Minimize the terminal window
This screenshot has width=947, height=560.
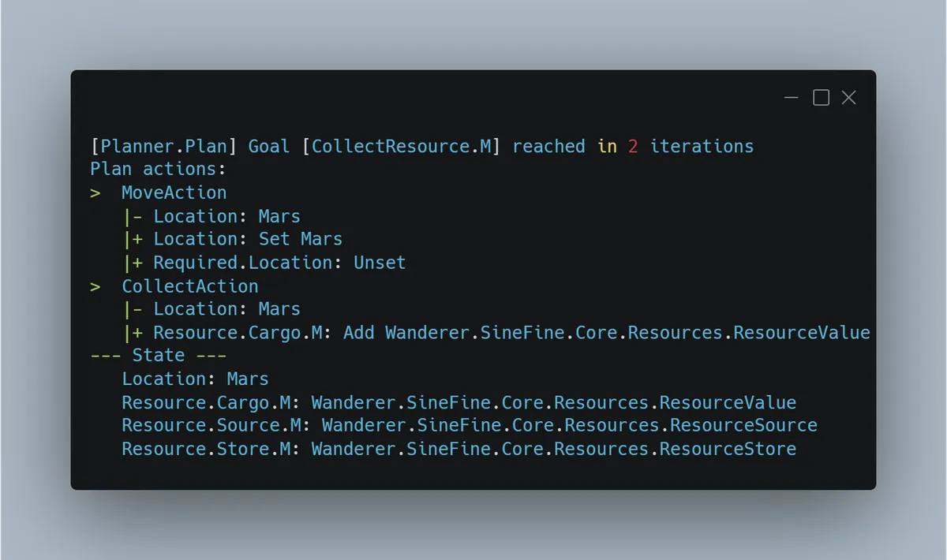coord(792,98)
